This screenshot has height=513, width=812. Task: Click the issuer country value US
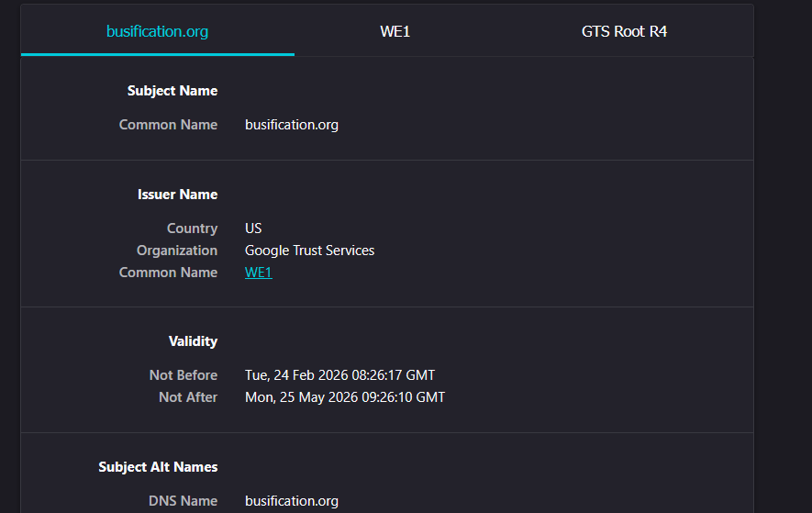pos(253,229)
